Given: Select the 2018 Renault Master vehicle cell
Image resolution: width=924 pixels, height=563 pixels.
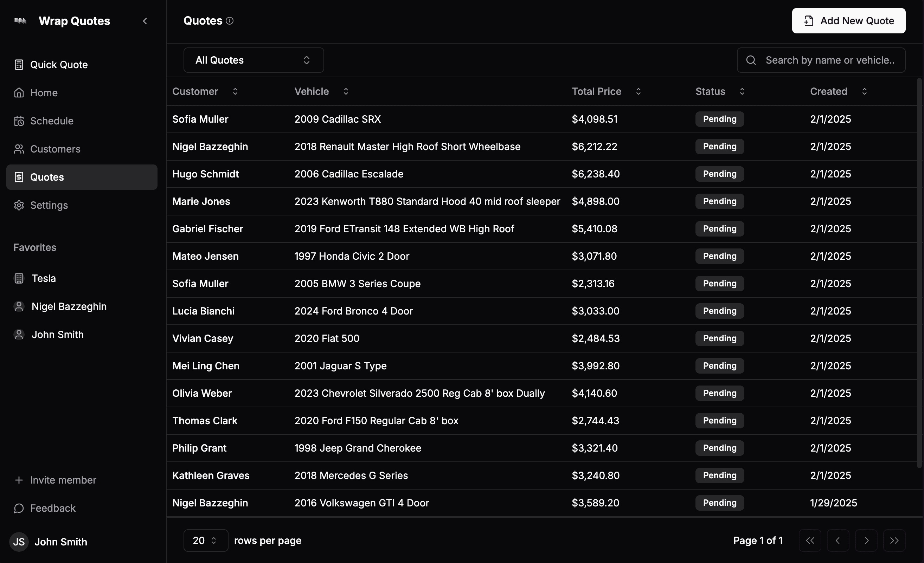Looking at the screenshot, I should 407,147.
